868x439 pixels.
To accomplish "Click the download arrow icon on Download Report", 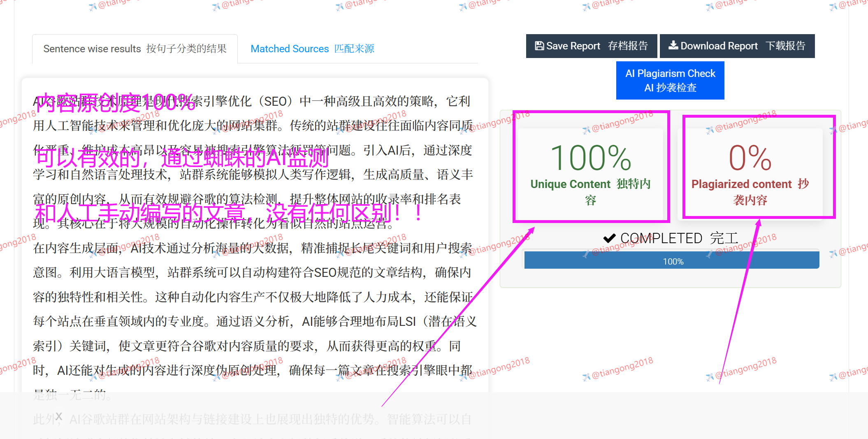I will pos(673,45).
